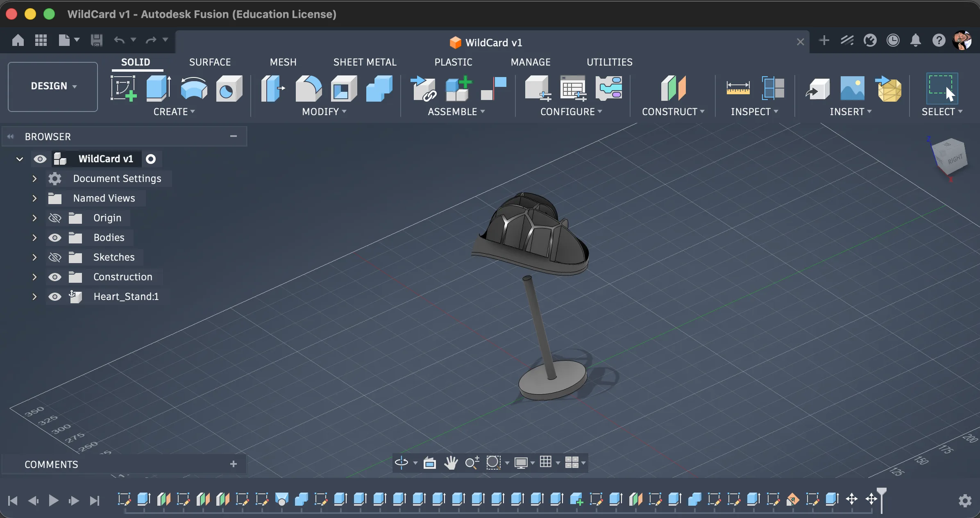Open the MODIFY menu
980x518 pixels.
324,112
